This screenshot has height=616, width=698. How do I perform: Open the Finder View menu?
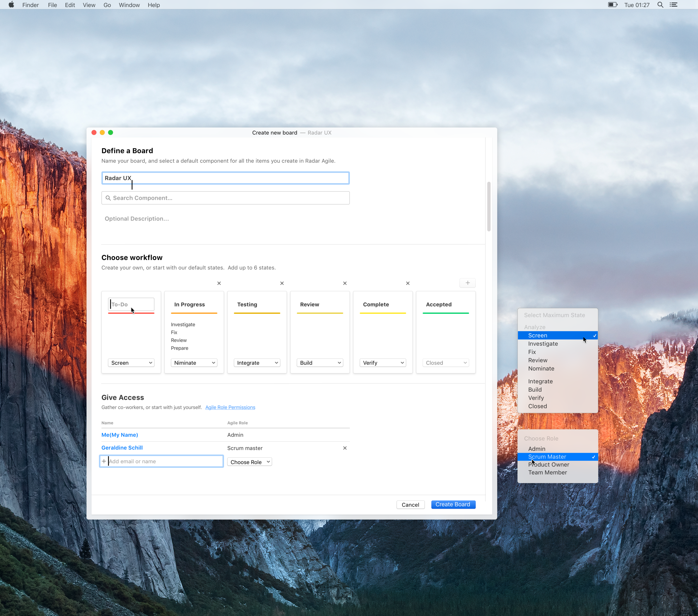89,5
